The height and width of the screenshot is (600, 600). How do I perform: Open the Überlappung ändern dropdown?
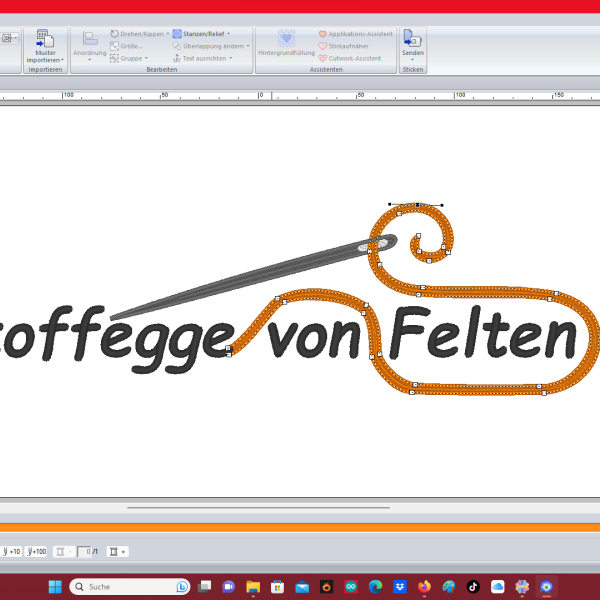point(246,46)
